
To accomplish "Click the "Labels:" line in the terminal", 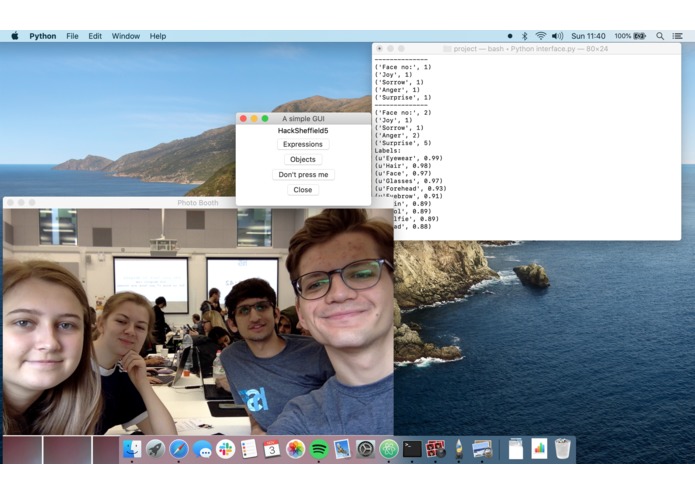I will tap(388, 151).
